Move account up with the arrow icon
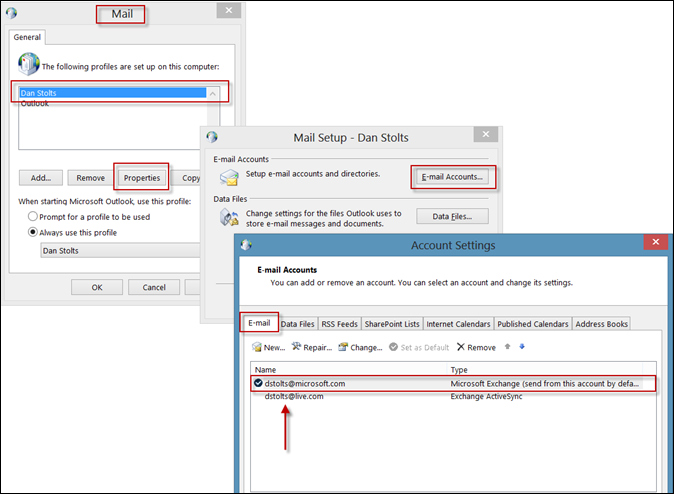 coord(507,347)
